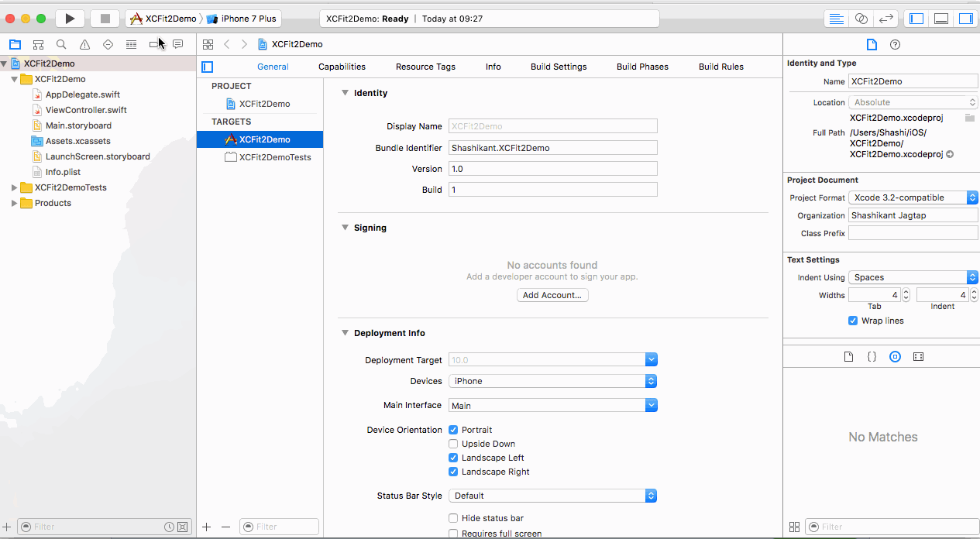
Task: Run the project with the Play button
Action: (x=70, y=19)
